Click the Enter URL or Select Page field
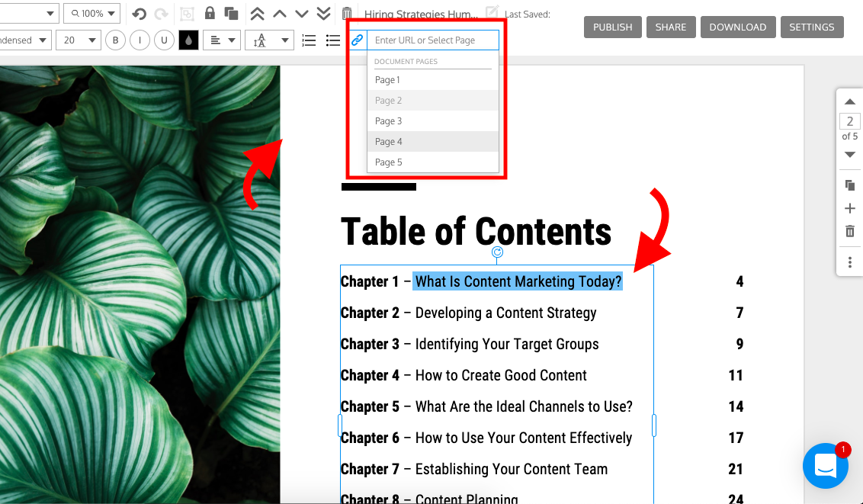The width and height of the screenshot is (863, 504). coord(432,40)
